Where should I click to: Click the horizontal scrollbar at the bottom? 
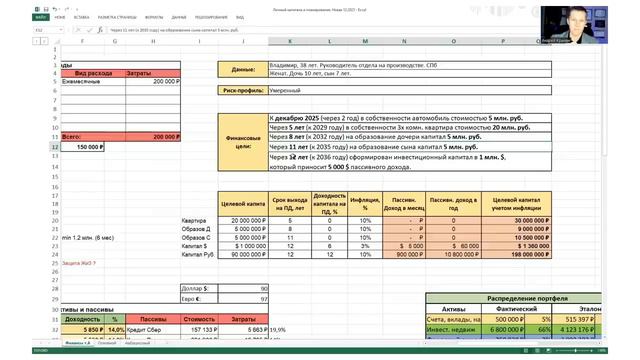tap(512, 343)
